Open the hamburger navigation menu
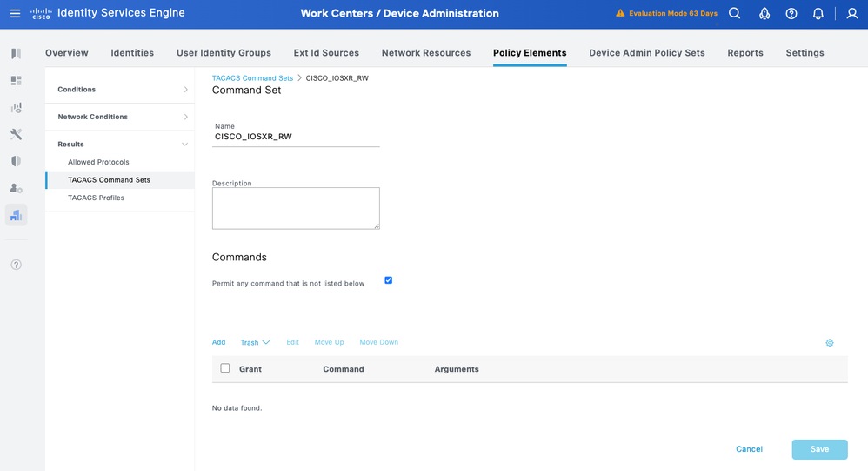 tap(15, 13)
